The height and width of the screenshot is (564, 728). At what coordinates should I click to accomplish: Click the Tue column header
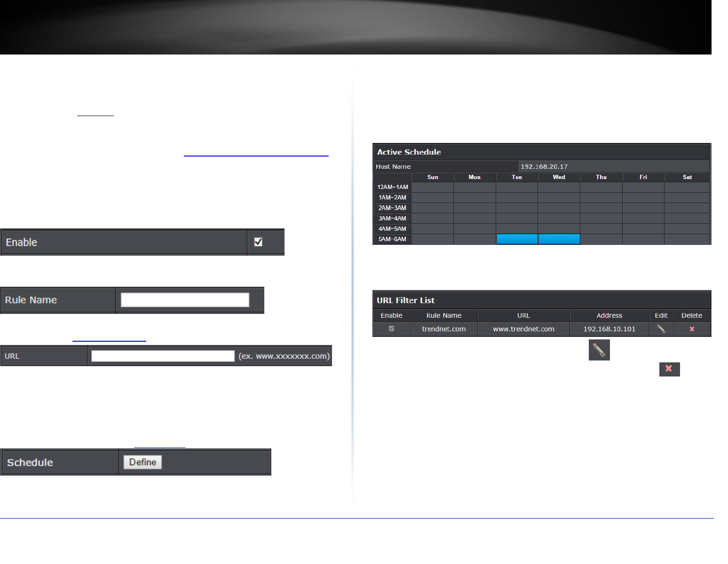coord(517,177)
